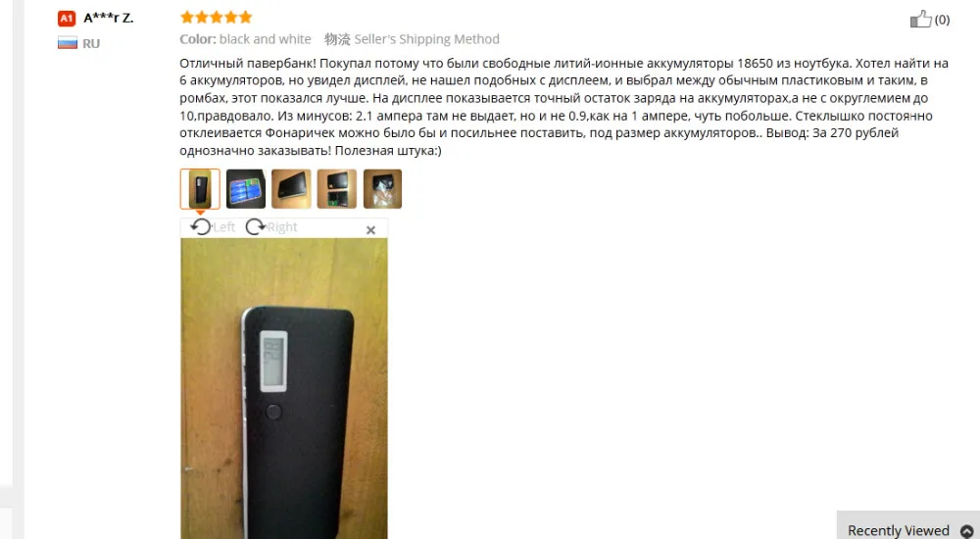Screen dimensions: 980x539
Task: Rotate the photo right with the clockwise arrow
Action: point(255,226)
